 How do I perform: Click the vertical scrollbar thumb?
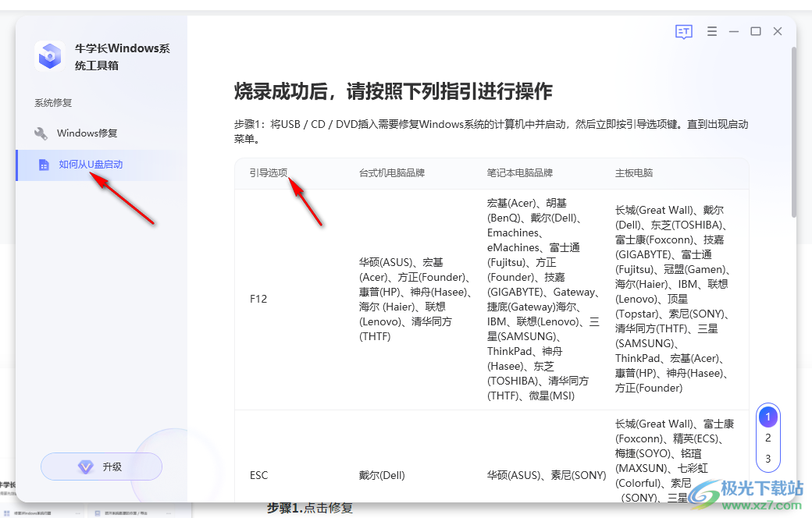[x=794, y=133]
